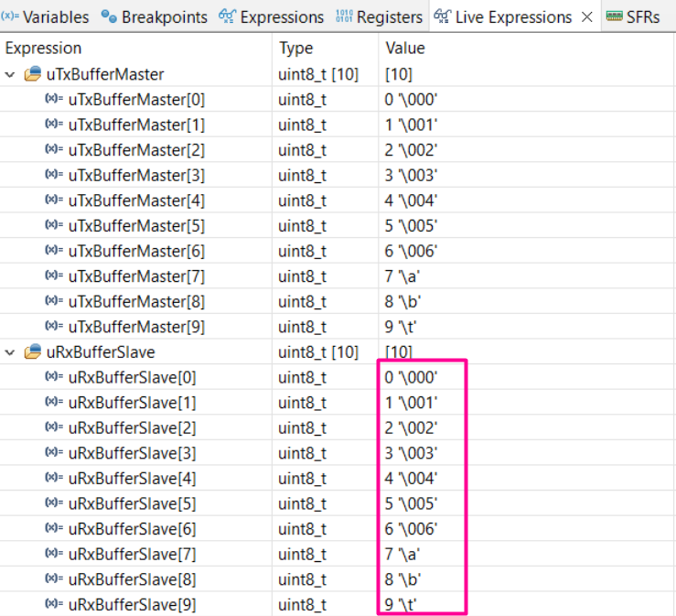The width and height of the screenshot is (676, 616).
Task: Click variable icon beside uRxBufferSlave[2]
Action: point(54,427)
